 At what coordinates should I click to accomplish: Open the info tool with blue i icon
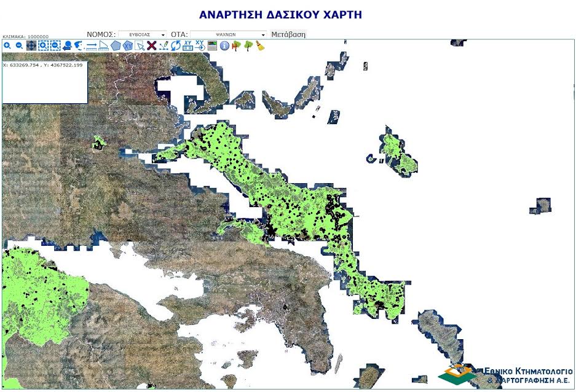(x=223, y=44)
